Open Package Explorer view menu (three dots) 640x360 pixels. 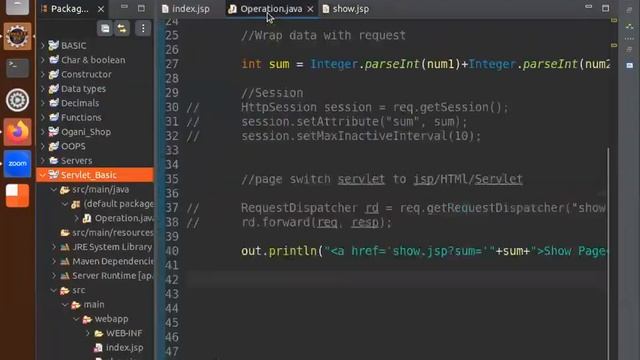[143, 28]
